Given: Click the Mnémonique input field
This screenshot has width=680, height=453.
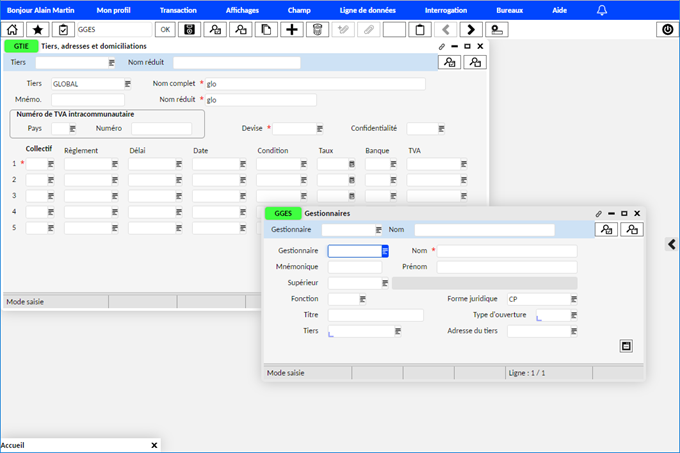Looking at the screenshot, I should [355, 267].
